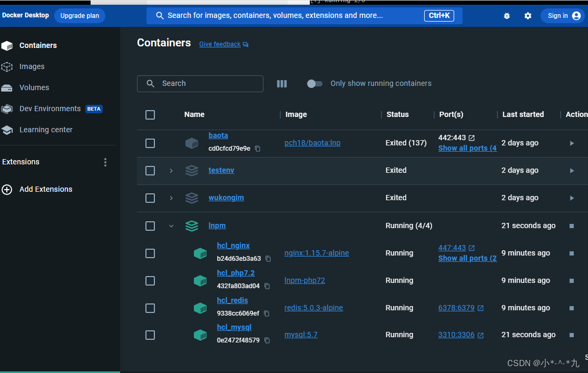Open port link 6378:6379

pyautogui.click(x=456, y=308)
